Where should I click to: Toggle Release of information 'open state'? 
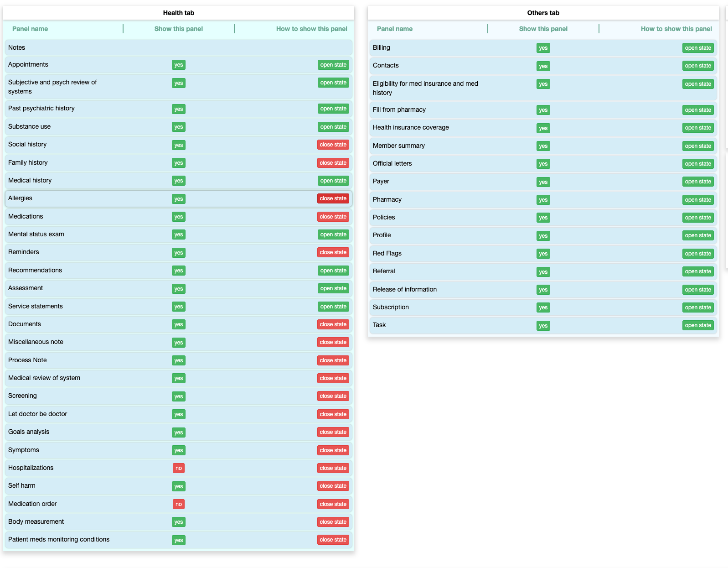tap(698, 290)
